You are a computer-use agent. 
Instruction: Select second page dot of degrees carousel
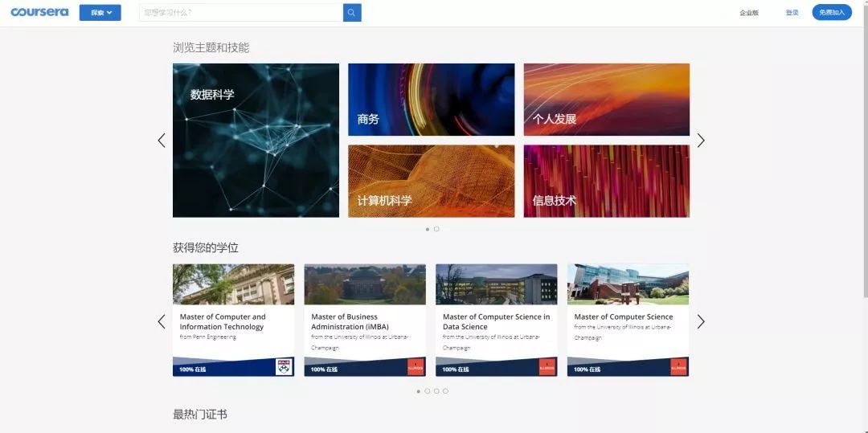coord(428,391)
